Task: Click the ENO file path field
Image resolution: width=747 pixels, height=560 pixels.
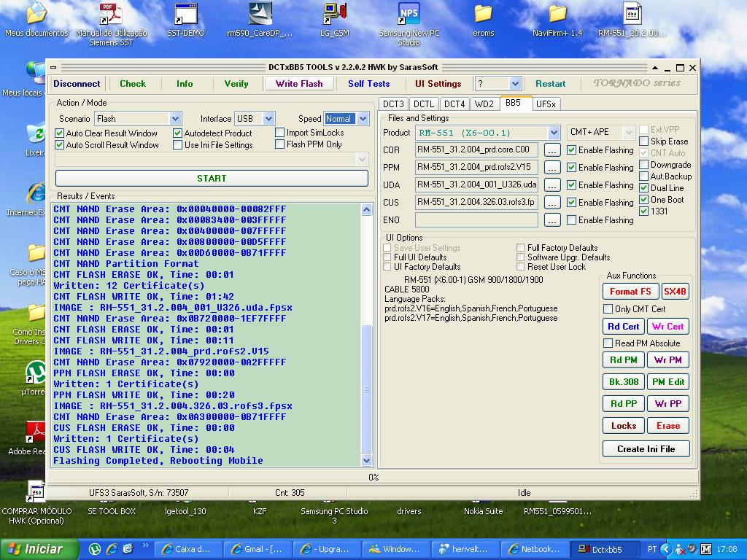Action: 476,220
